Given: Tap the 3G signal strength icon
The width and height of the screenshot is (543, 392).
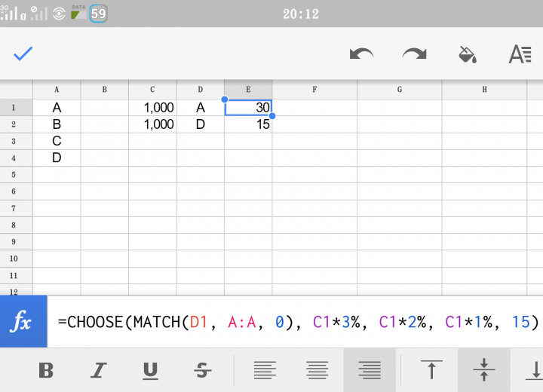Looking at the screenshot, I should pos(13,13).
